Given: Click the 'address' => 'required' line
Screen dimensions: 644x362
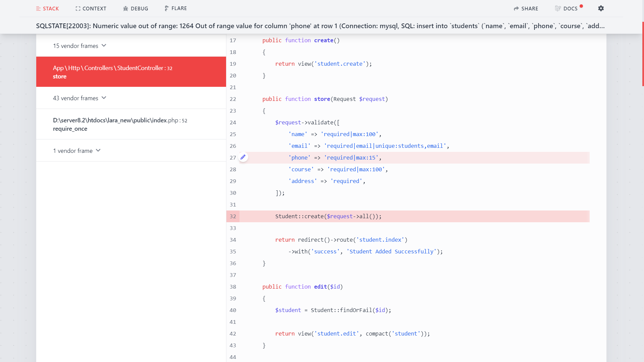Looking at the screenshot, I should (x=327, y=181).
